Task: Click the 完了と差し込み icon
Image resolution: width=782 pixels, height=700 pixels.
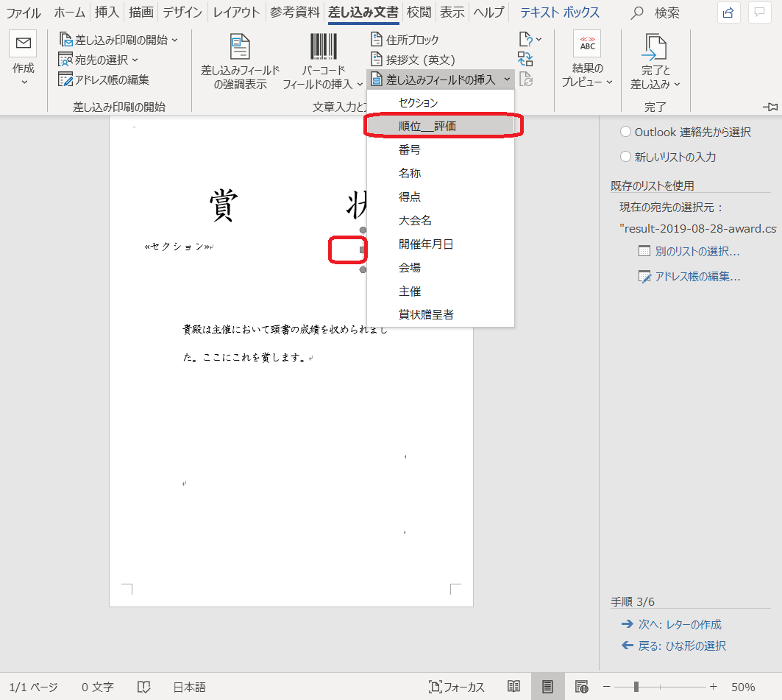Action: [654, 46]
